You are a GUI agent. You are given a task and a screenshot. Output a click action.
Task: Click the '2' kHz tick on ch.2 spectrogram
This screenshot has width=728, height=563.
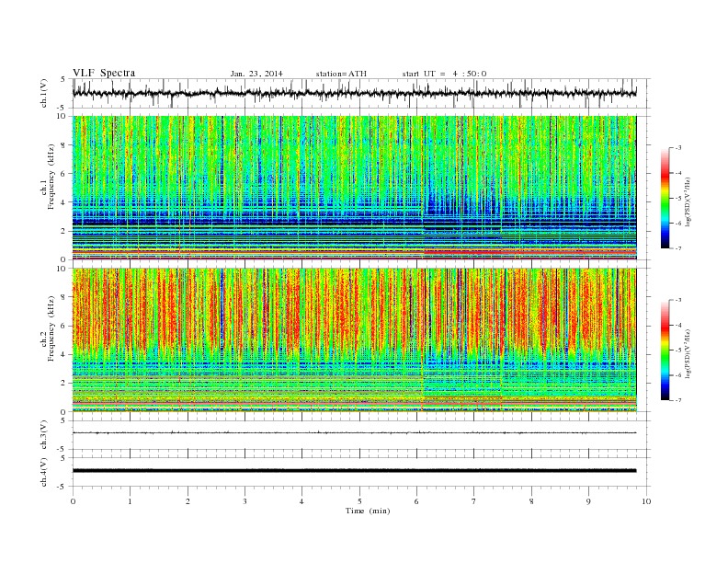pos(64,384)
